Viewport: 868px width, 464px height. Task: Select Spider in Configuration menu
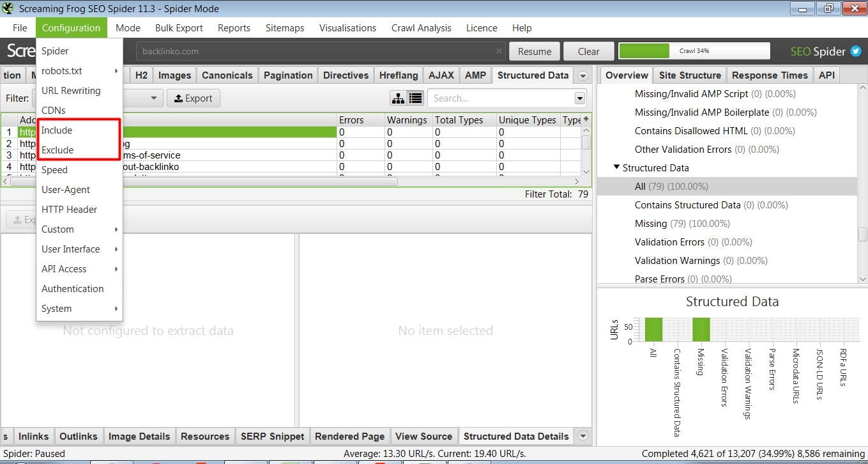pos(79,51)
